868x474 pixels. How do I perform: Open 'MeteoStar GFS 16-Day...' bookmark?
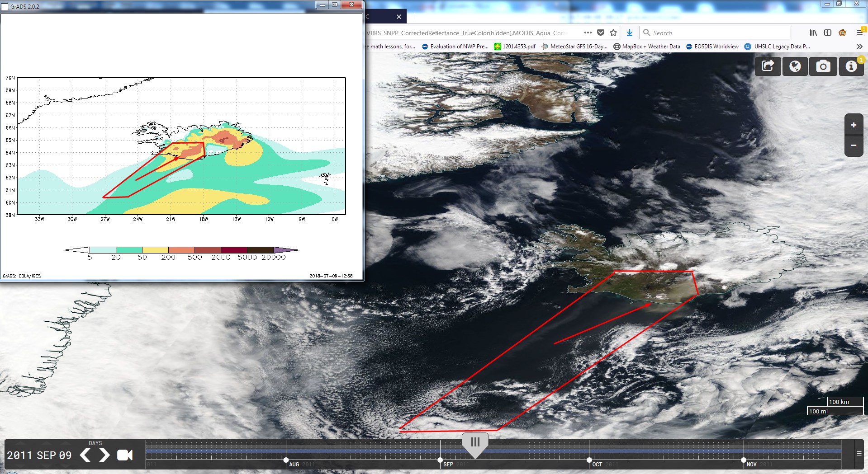click(x=574, y=47)
